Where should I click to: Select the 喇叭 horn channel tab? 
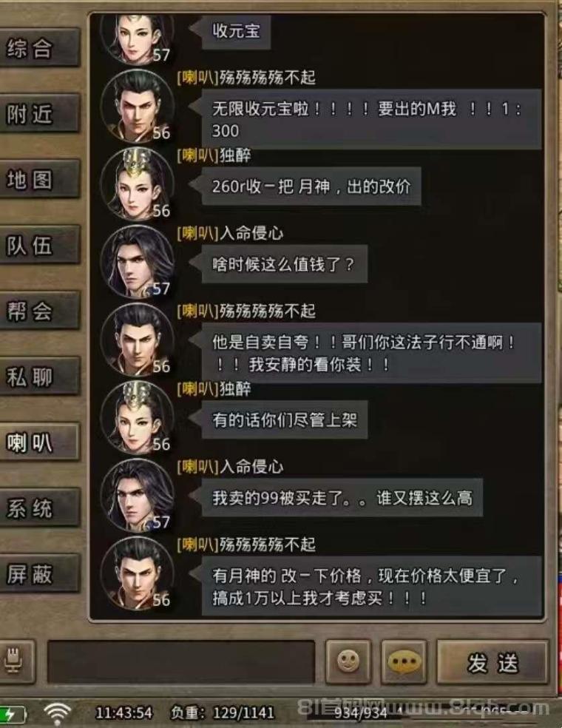(39, 443)
